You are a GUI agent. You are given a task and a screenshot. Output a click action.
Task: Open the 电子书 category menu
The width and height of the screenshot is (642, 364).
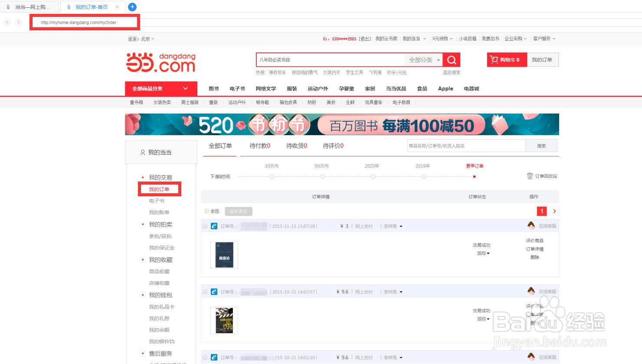237,88
